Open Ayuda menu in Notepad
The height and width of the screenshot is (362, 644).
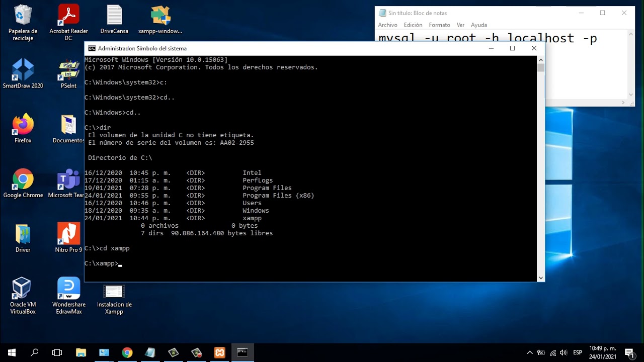478,25
